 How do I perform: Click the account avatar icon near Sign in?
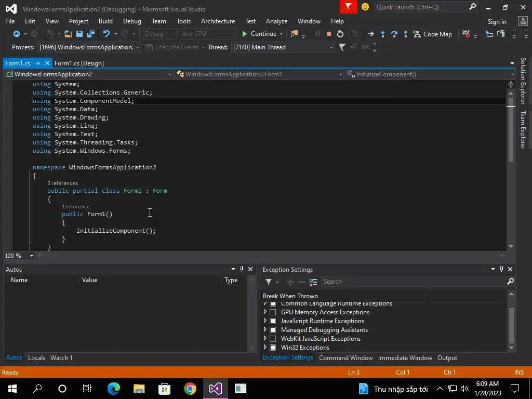pyautogui.click(x=523, y=21)
